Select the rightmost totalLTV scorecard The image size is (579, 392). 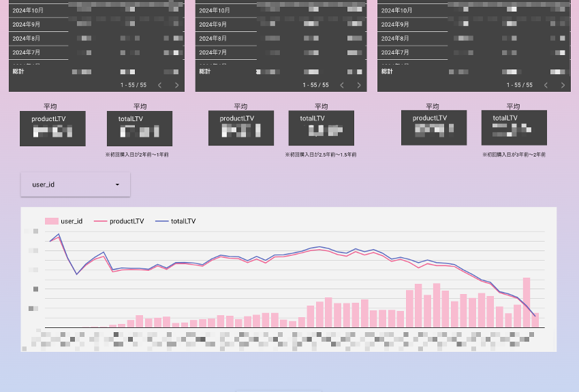point(514,128)
